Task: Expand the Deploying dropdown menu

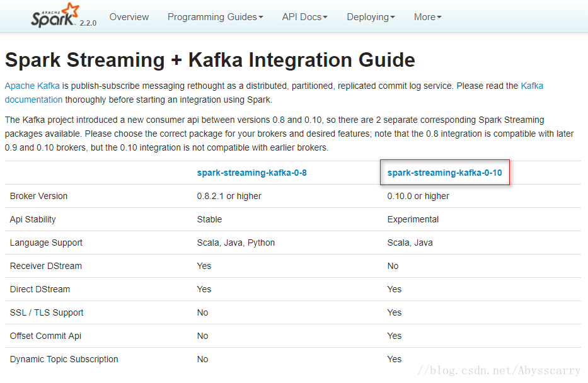Action: 371,17
